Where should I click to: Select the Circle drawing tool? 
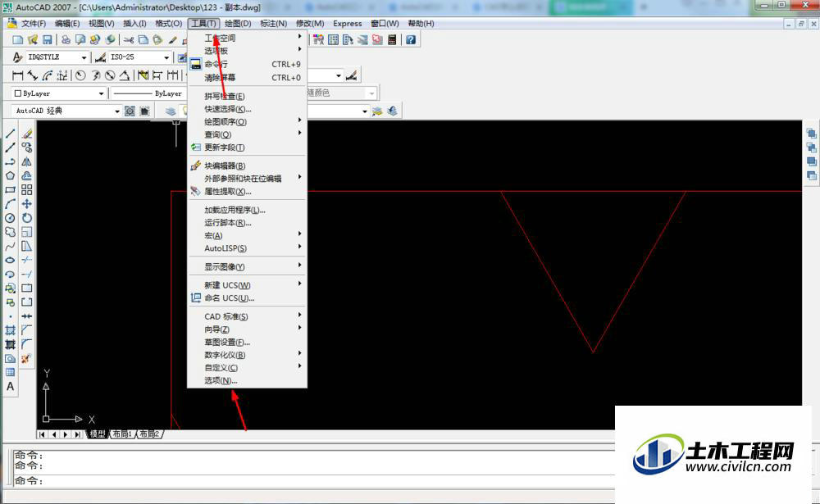(x=10, y=218)
